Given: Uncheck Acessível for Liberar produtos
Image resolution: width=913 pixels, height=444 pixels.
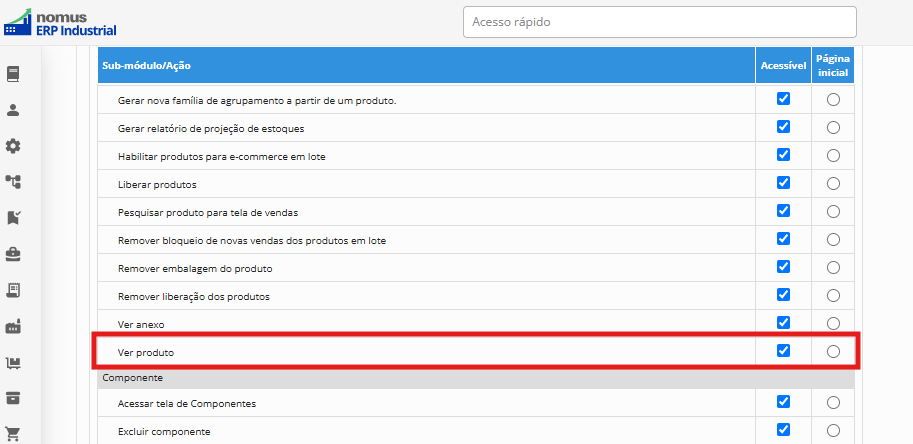Looking at the screenshot, I should tap(783, 183).
